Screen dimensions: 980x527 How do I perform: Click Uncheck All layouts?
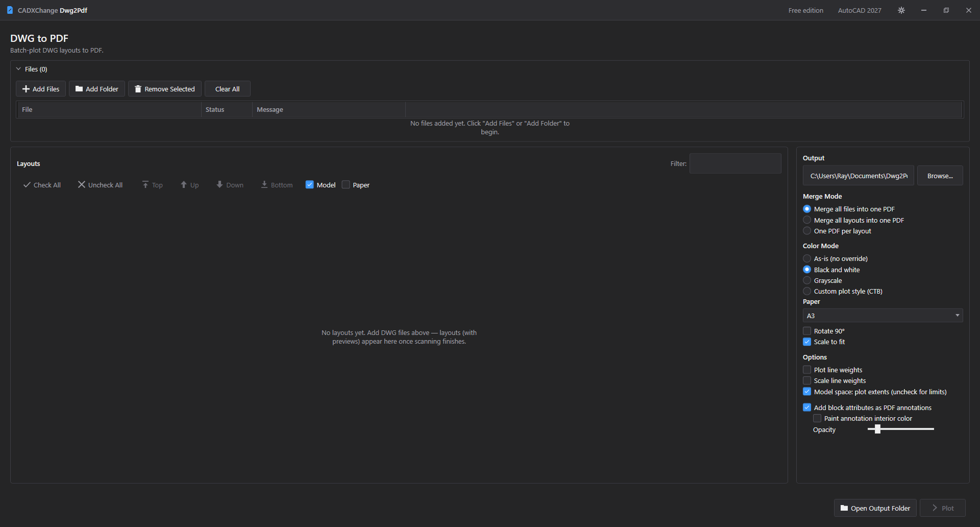100,185
